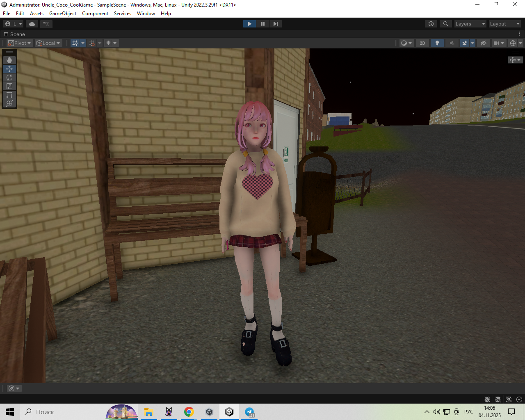This screenshot has width=525, height=420.
Task: Open the Edit menu
Action: 20,14
